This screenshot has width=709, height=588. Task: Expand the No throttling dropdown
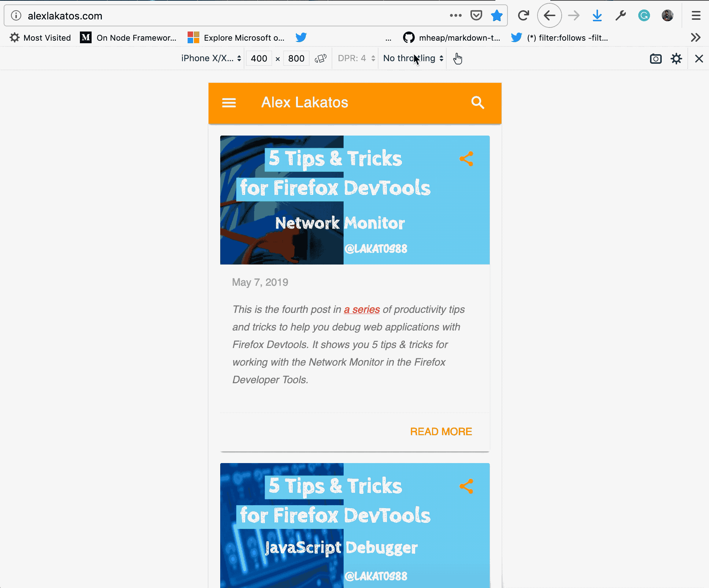[x=412, y=58]
